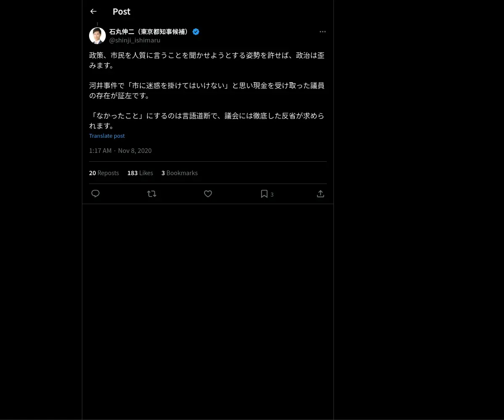504x420 pixels.
Task: Go back using the left arrow
Action: click(93, 12)
